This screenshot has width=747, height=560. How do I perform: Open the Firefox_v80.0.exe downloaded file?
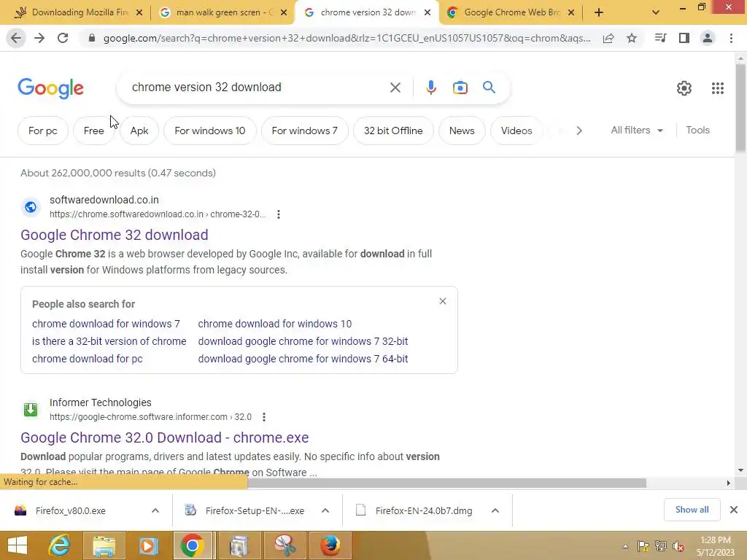[x=71, y=510]
